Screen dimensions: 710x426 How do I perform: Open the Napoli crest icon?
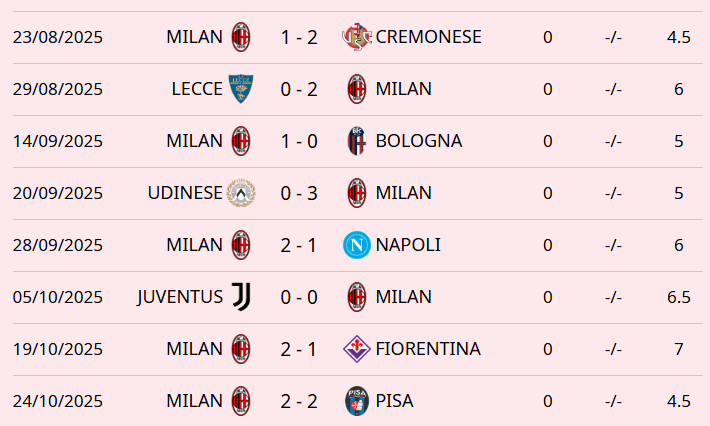point(357,245)
